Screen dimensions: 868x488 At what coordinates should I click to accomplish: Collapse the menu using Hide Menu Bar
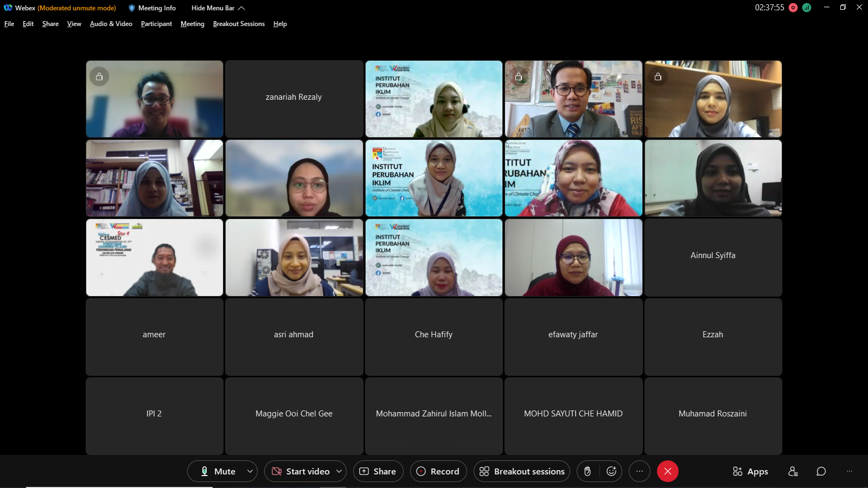point(218,8)
